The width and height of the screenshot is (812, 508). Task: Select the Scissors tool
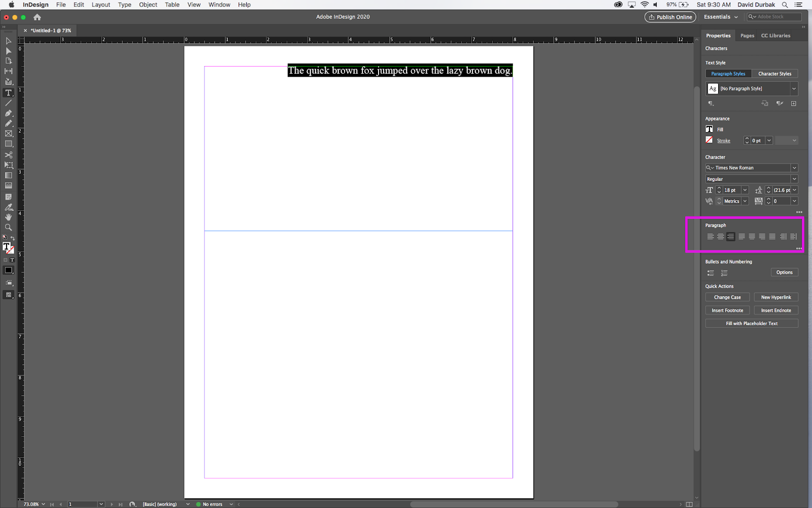8,154
